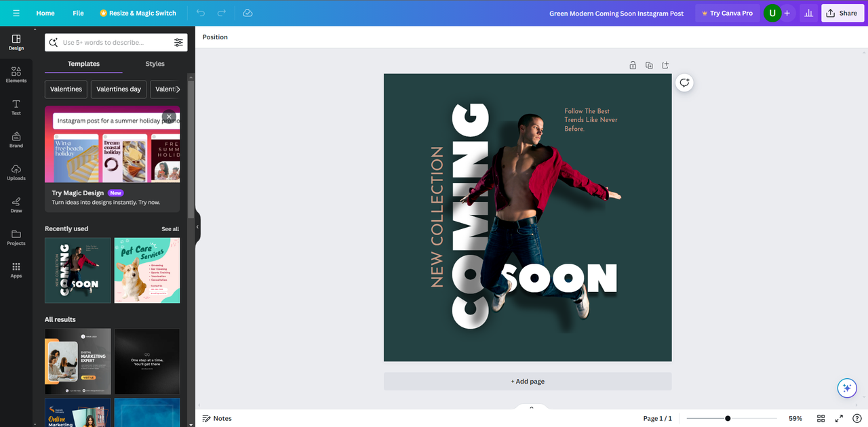Select the Text tool in sidebar

[x=16, y=107]
